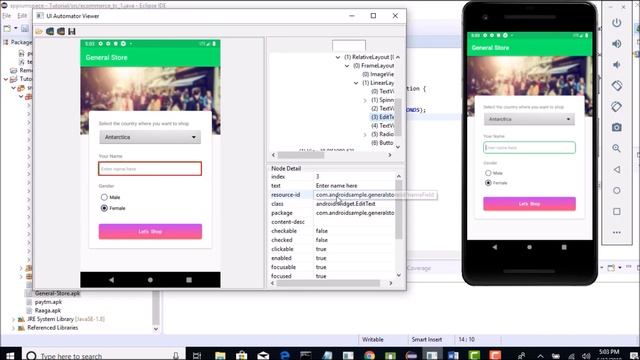The image size is (640, 360).
Task: Click emulator sidebar home circle icon
Action: tap(616, 190)
